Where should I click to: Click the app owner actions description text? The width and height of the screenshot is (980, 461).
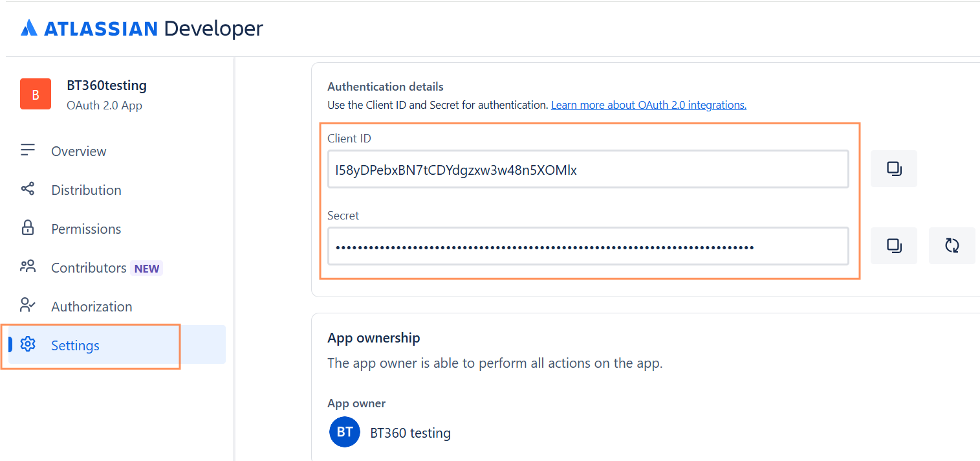click(x=495, y=363)
